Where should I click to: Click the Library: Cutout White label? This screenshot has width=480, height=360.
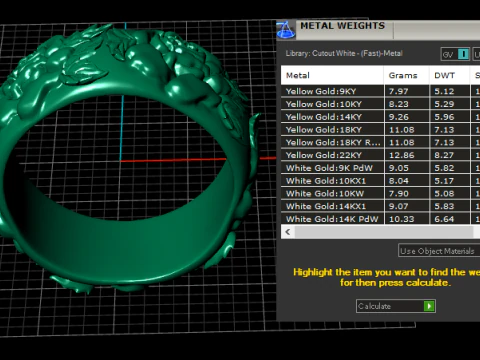point(344,53)
